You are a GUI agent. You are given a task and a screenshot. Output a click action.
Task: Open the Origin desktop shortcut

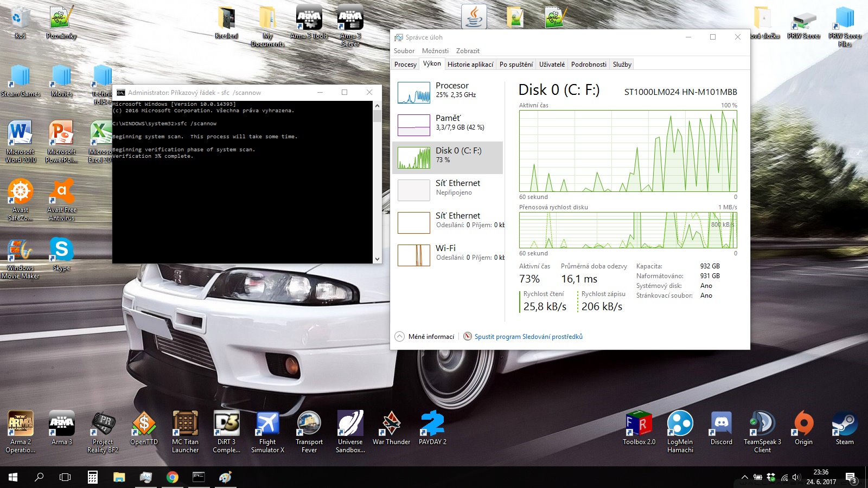click(803, 424)
